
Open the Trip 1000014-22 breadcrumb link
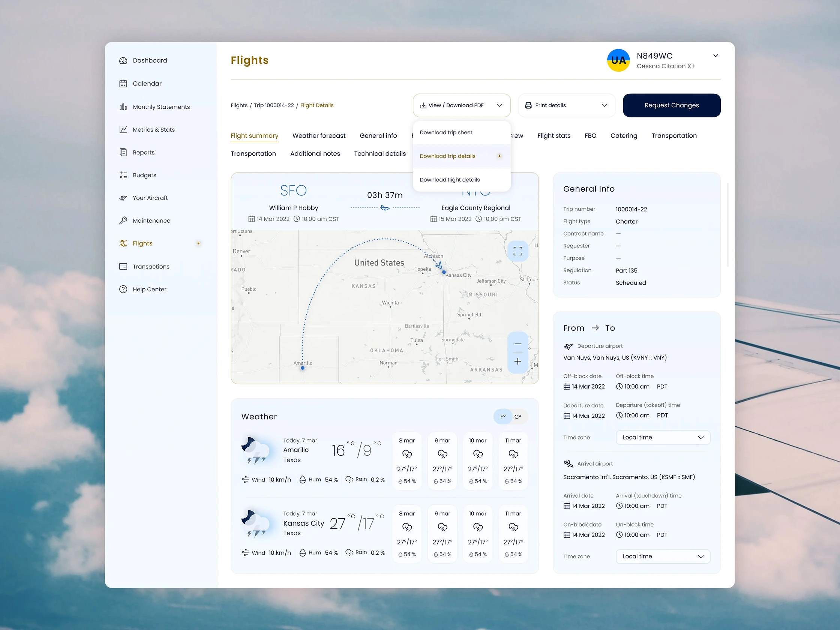coord(274,106)
